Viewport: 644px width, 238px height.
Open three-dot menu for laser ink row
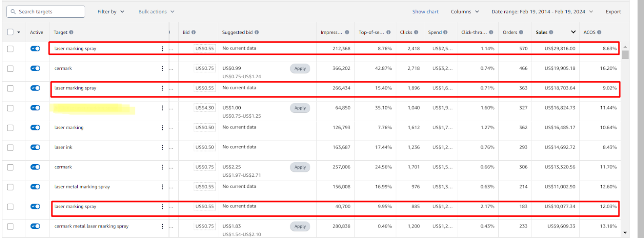click(x=162, y=147)
